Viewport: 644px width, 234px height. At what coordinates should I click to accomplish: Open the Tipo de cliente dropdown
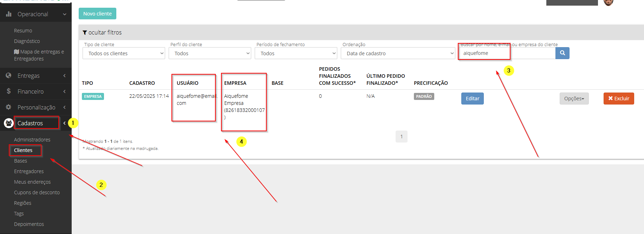pyautogui.click(x=124, y=53)
